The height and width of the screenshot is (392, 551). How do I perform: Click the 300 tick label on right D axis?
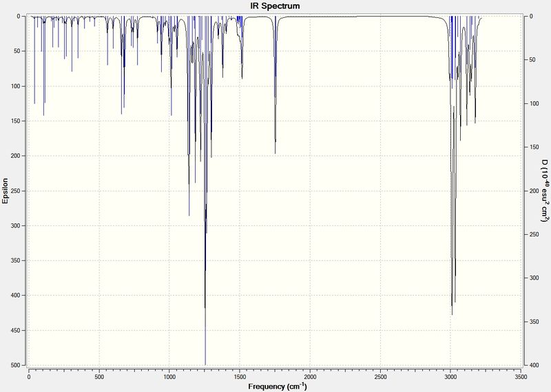[x=534, y=278]
